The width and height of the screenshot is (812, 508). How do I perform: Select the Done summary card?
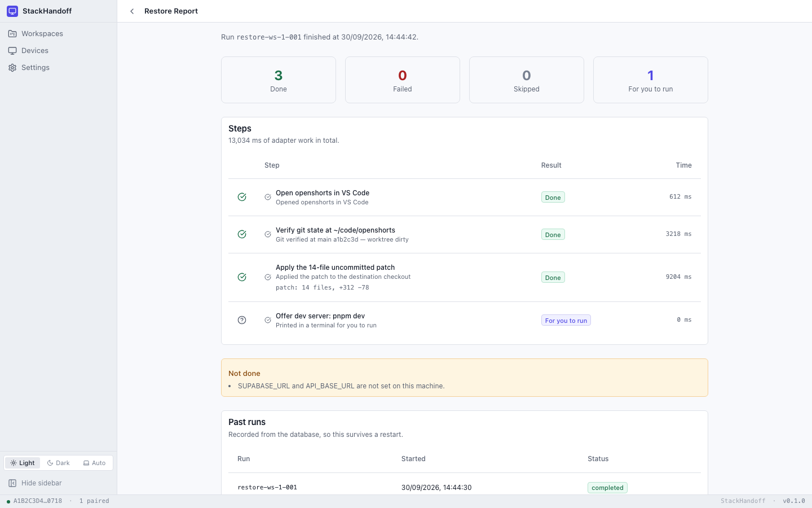point(279,80)
